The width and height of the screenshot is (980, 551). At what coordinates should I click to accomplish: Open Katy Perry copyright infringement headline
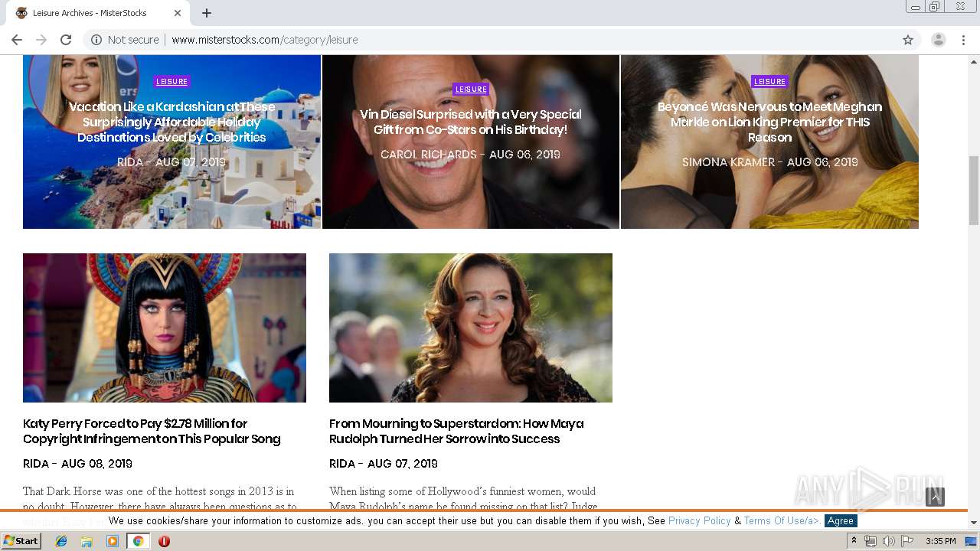[152, 432]
